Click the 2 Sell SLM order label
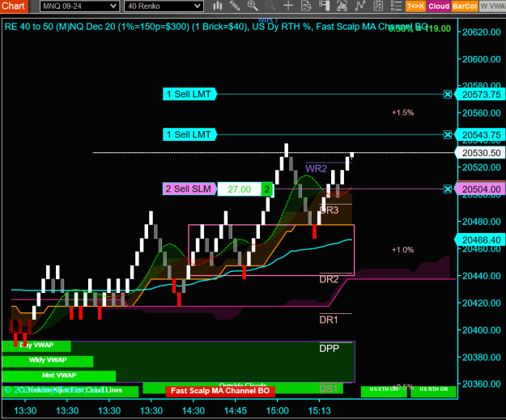Image resolution: width=506 pixels, height=420 pixels. pyautogui.click(x=189, y=189)
